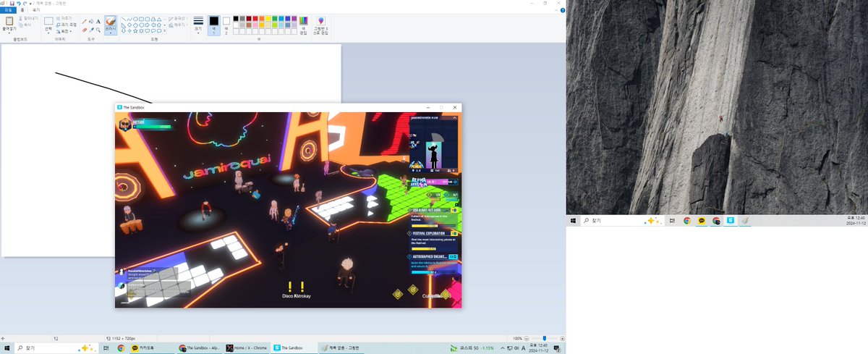Choose the Fill with color bucket tool
The image size is (868, 354).
(x=91, y=21)
